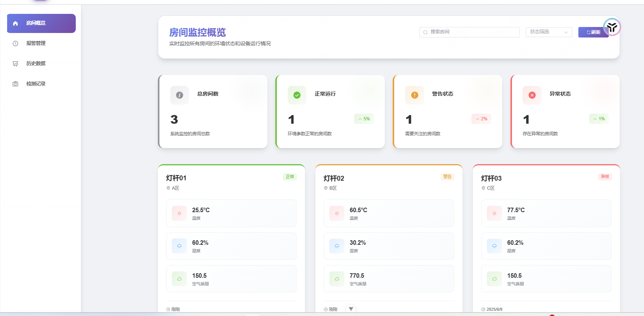Click the temperature sun icon in 灯杆03
644x316 pixels.
coord(494,213)
